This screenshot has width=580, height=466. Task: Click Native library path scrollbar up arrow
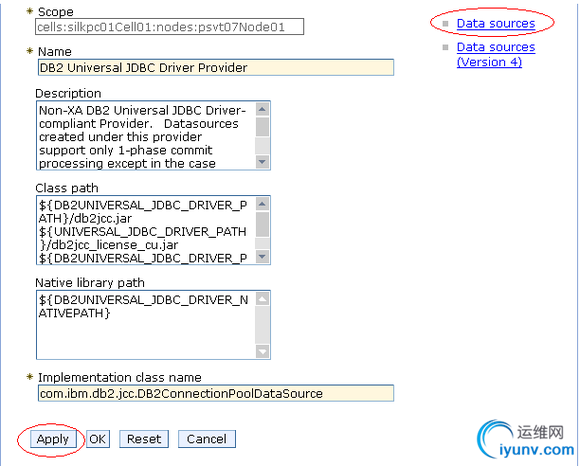[x=262, y=299]
